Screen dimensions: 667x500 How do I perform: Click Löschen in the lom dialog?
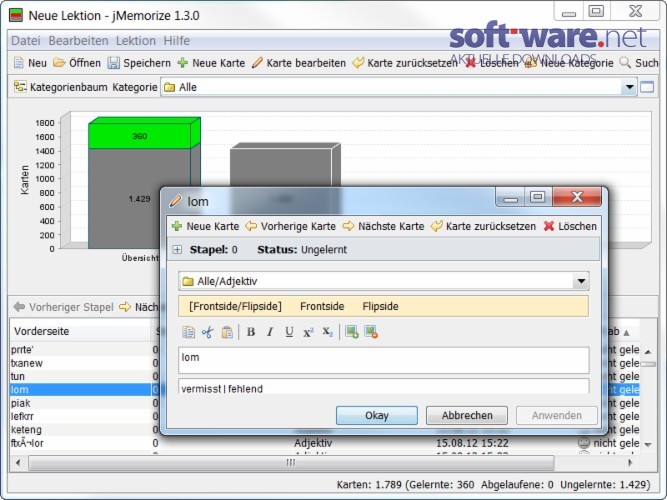point(570,226)
